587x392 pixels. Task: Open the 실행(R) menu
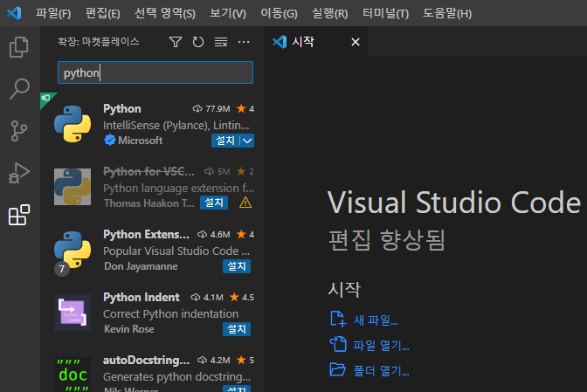(x=330, y=13)
